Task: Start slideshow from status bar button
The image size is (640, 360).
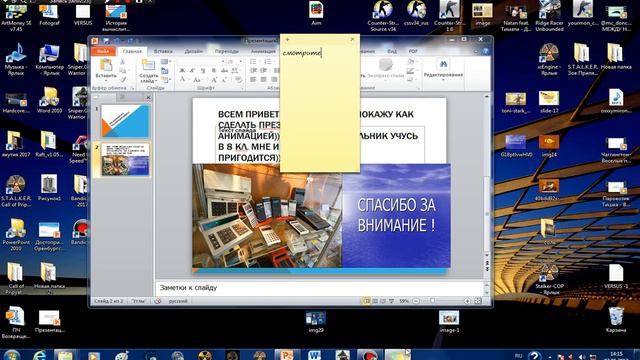Action: pyautogui.click(x=391, y=301)
